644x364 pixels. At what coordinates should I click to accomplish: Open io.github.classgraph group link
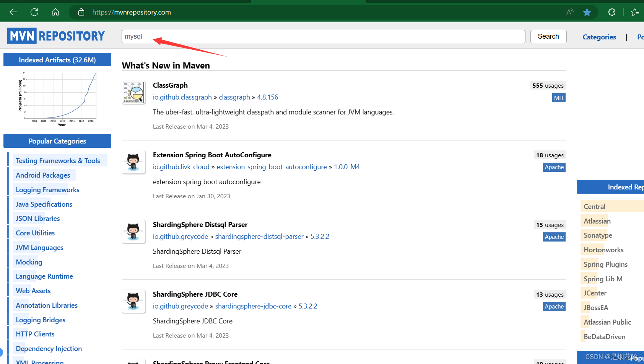click(x=182, y=97)
